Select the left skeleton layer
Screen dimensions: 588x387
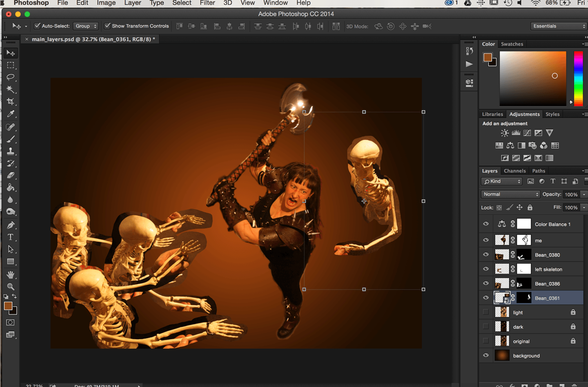coord(548,269)
